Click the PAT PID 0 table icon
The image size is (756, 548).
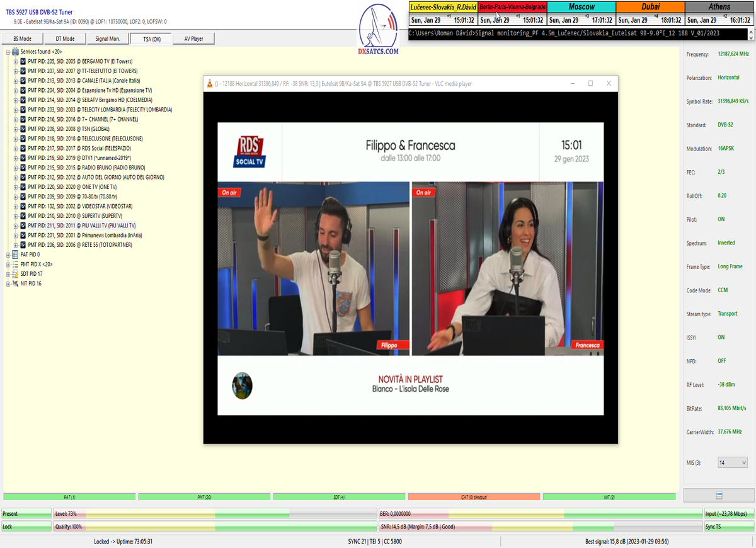click(x=16, y=254)
